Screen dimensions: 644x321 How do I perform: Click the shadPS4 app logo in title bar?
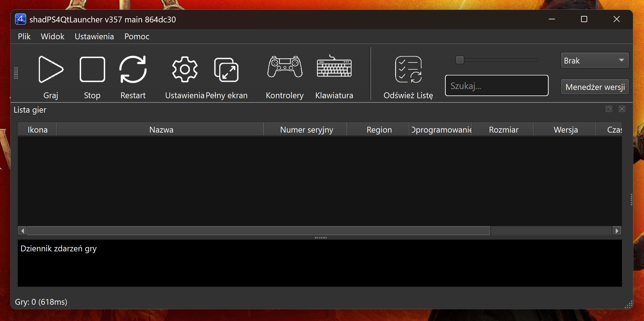(21, 19)
